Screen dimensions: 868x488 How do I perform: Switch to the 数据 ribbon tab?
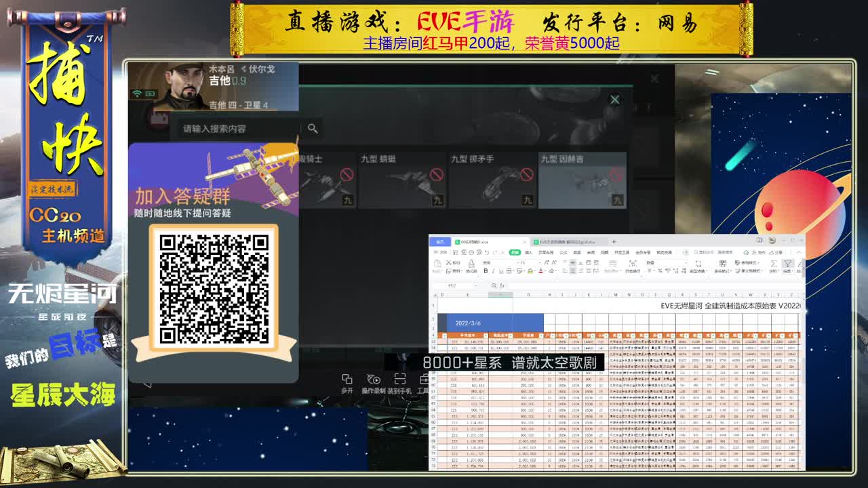click(x=578, y=252)
